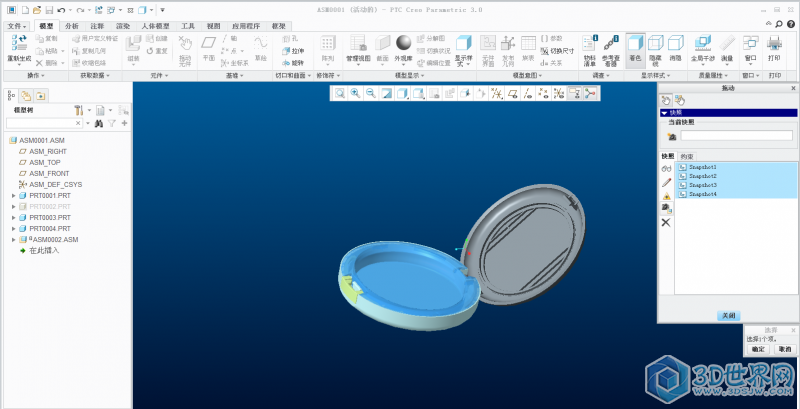This screenshot has height=409, width=800.
Task: Open the 文件 menu
Action: 17,27
